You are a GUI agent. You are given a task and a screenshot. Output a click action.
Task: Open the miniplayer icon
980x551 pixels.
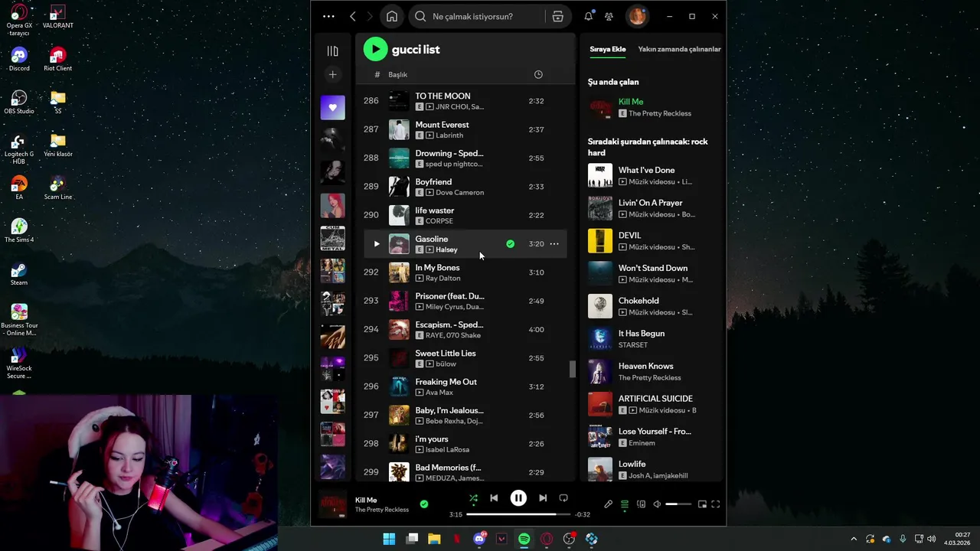[x=702, y=504]
